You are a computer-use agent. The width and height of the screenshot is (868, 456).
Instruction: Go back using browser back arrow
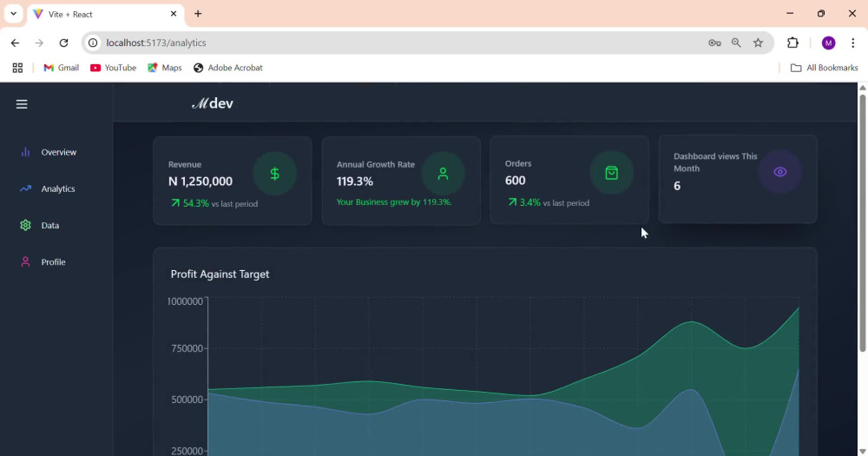pos(15,43)
